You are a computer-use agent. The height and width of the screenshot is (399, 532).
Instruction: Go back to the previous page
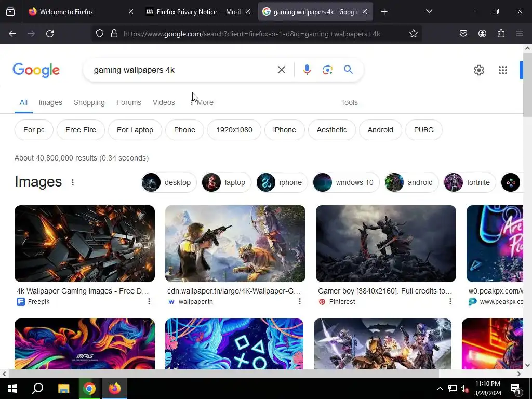coord(12,34)
